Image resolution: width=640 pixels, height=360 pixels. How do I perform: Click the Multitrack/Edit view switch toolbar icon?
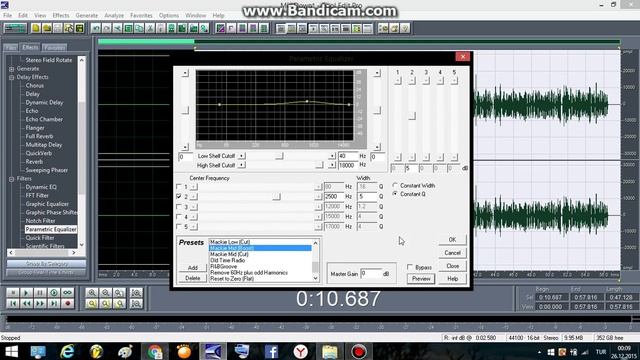(15, 28)
